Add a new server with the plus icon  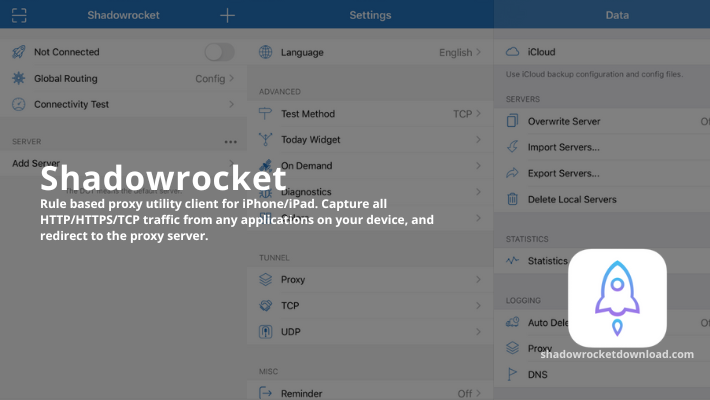pos(227,15)
